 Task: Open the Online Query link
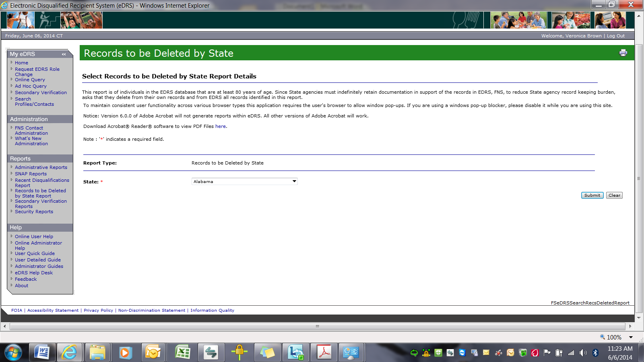click(x=30, y=80)
